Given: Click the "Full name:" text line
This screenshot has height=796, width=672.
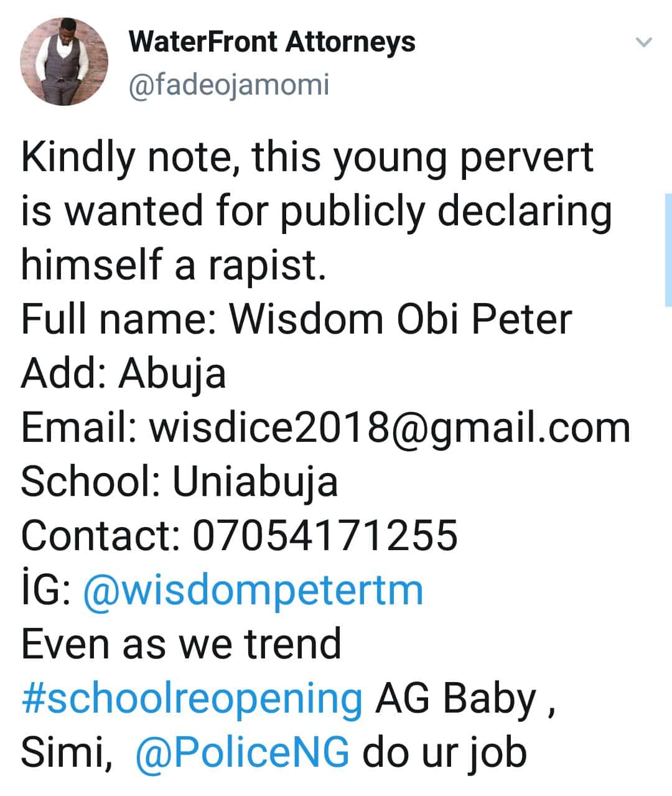Looking at the screenshot, I should [296, 320].
